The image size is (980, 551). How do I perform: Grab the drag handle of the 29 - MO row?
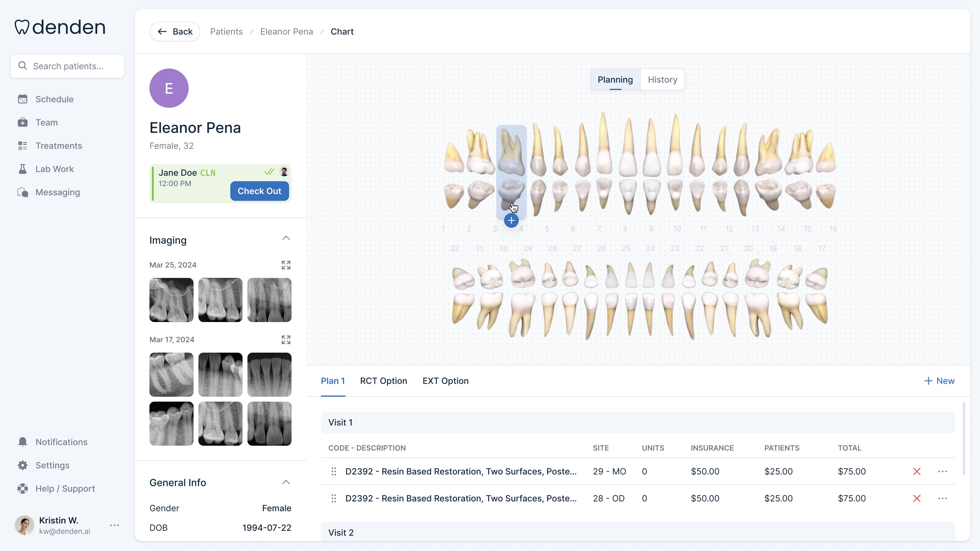pos(334,471)
